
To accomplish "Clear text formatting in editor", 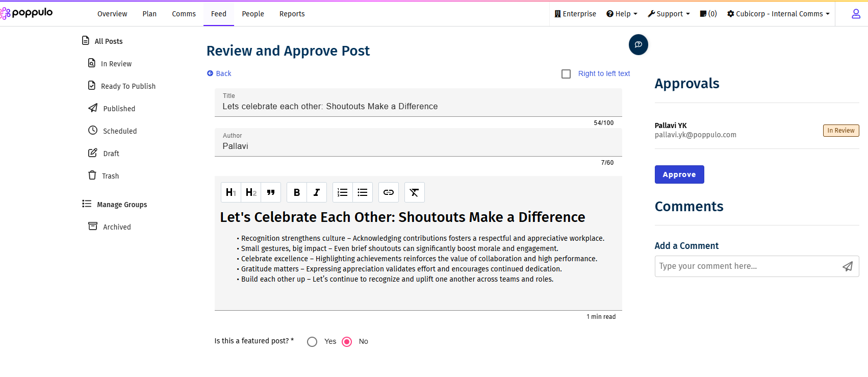I will click(414, 192).
